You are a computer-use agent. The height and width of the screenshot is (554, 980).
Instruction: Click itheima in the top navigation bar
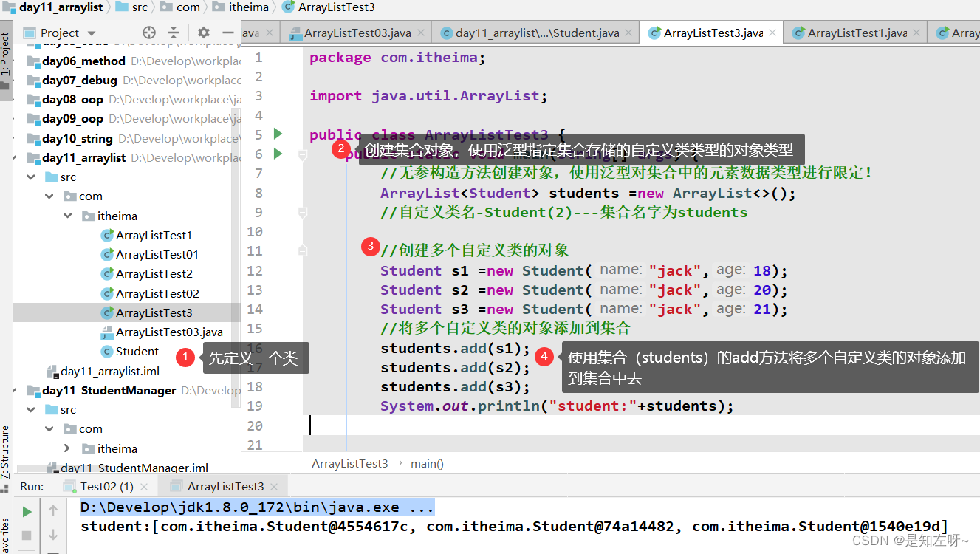pyautogui.click(x=249, y=7)
